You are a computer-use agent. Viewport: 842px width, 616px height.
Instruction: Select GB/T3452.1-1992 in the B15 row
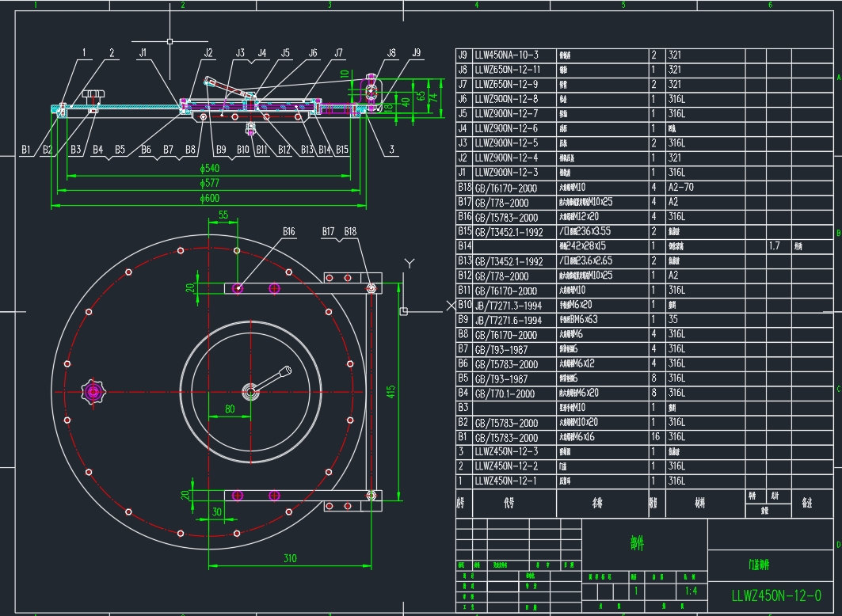(x=509, y=232)
